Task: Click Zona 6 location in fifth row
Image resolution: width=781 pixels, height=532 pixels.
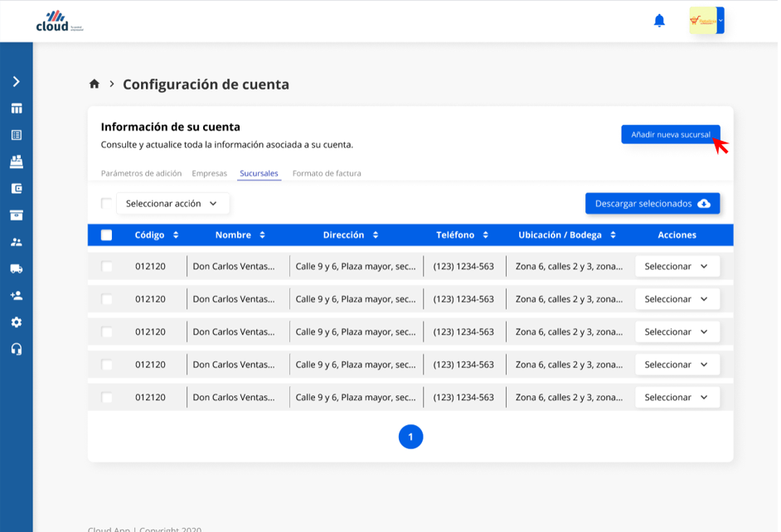Action: point(569,397)
